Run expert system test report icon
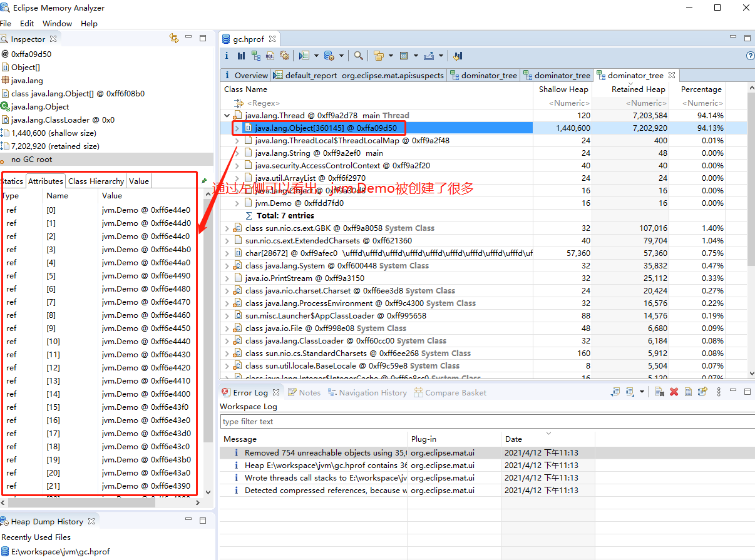755x560 pixels. pyautogui.click(x=304, y=56)
